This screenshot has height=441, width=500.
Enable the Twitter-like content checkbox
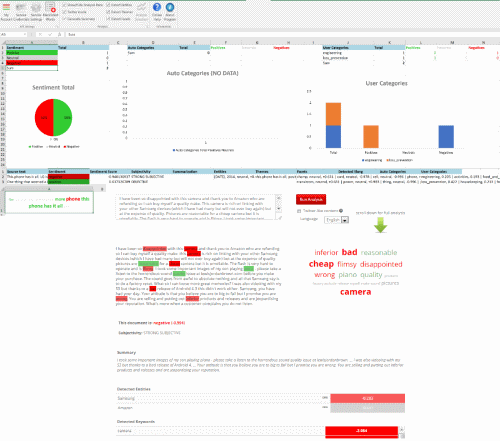point(299,211)
